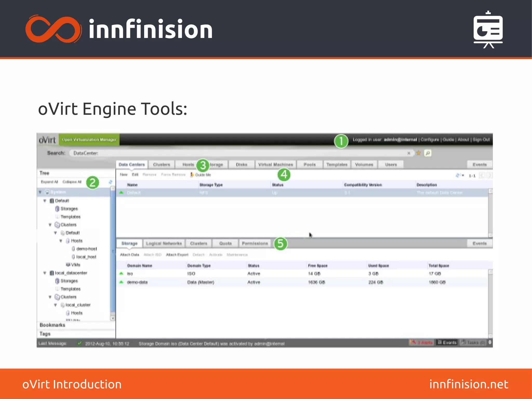This screenshot has height=399, width=532.
Task: Open the Virtual Machines tab
Action: (276, 165)
